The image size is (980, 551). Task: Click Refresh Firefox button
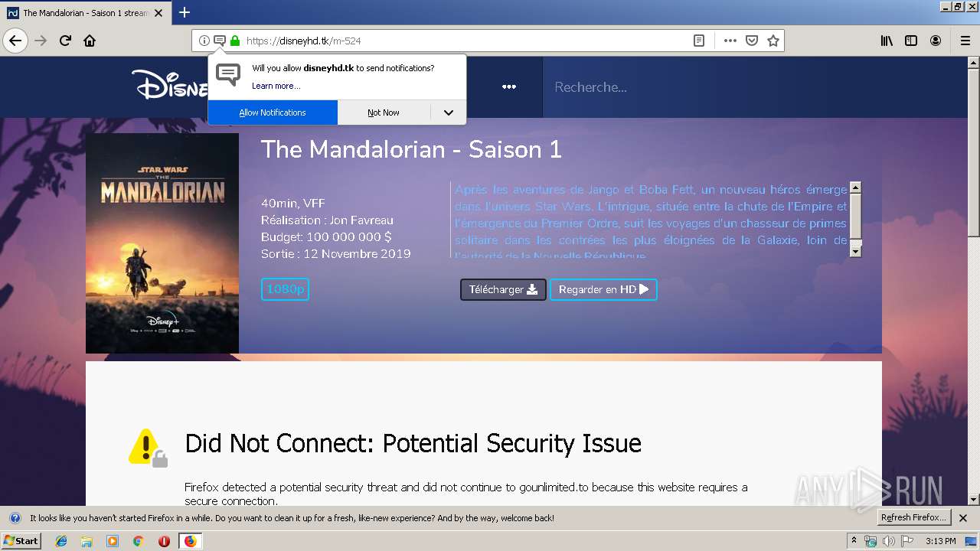914,517
